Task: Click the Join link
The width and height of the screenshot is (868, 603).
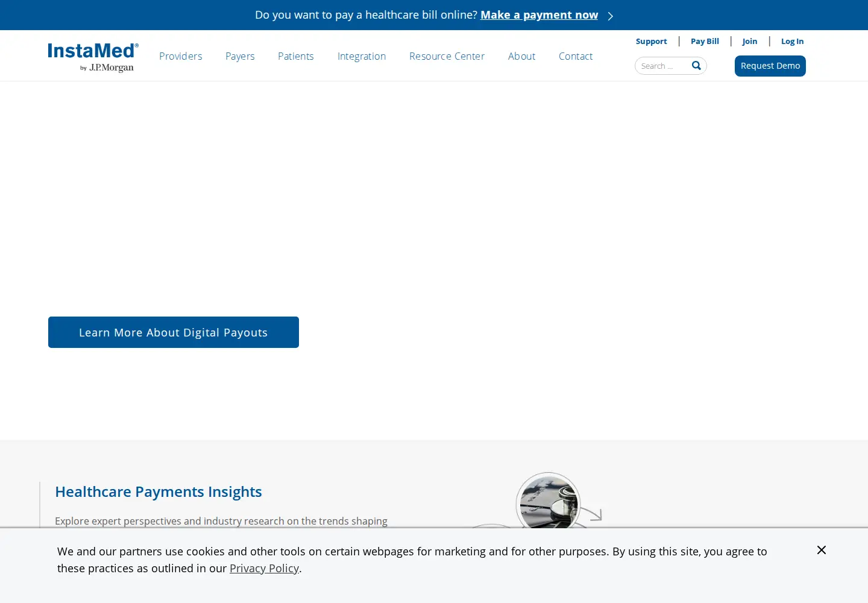Action: tap(750, 41)
